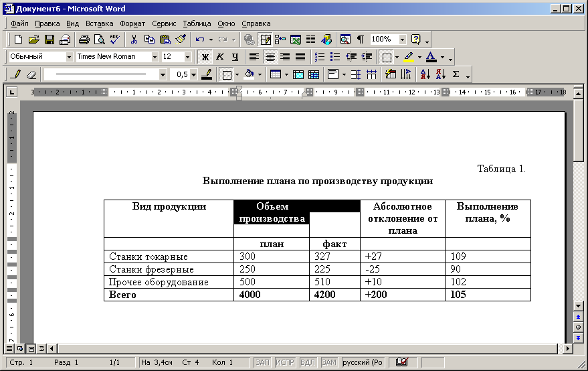
Task: Select the Draw Table pencil tool
Action: click(16, 74)
